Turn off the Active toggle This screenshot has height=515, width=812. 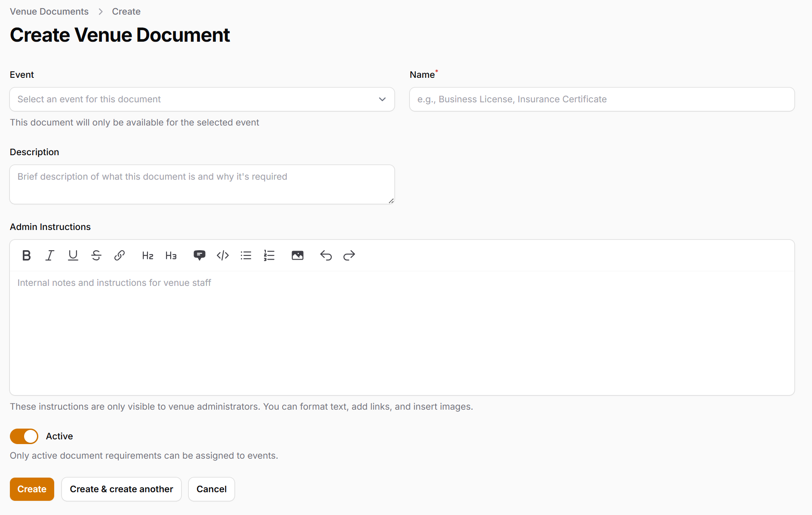(x=24, y=436)
